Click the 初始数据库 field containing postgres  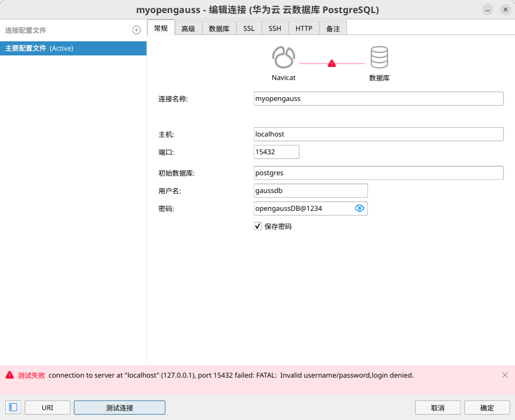pos(378,173)
